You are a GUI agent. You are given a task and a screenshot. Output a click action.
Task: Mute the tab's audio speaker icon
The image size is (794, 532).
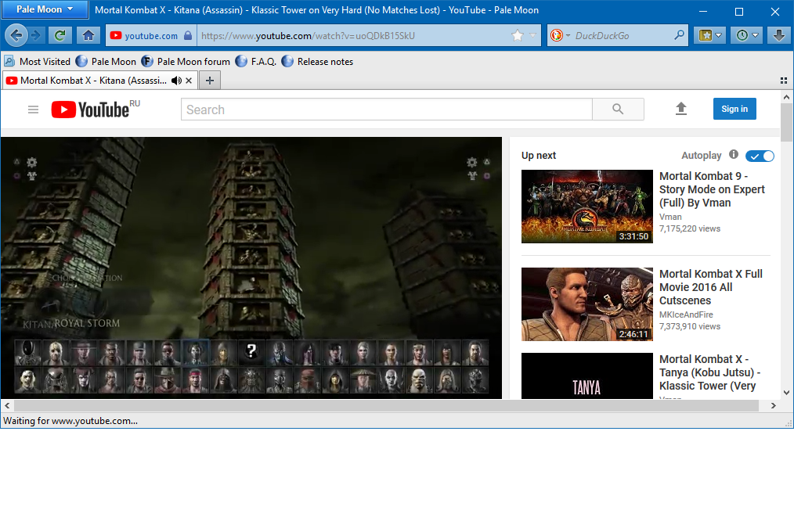pyautogui.click(x=176, y=81)
